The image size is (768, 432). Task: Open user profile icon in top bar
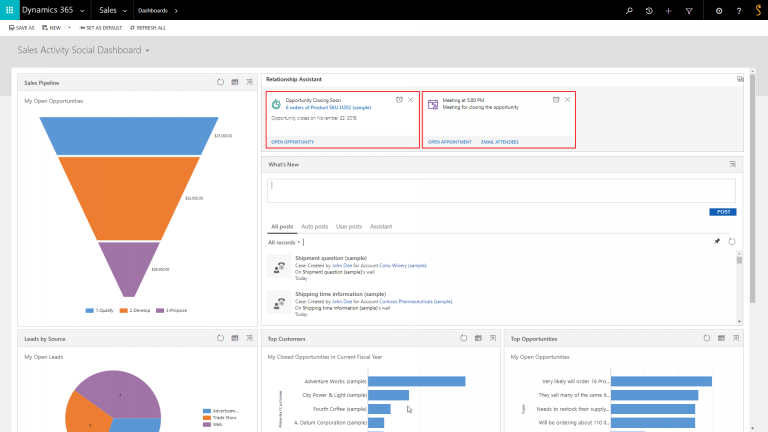click(758, 10)
